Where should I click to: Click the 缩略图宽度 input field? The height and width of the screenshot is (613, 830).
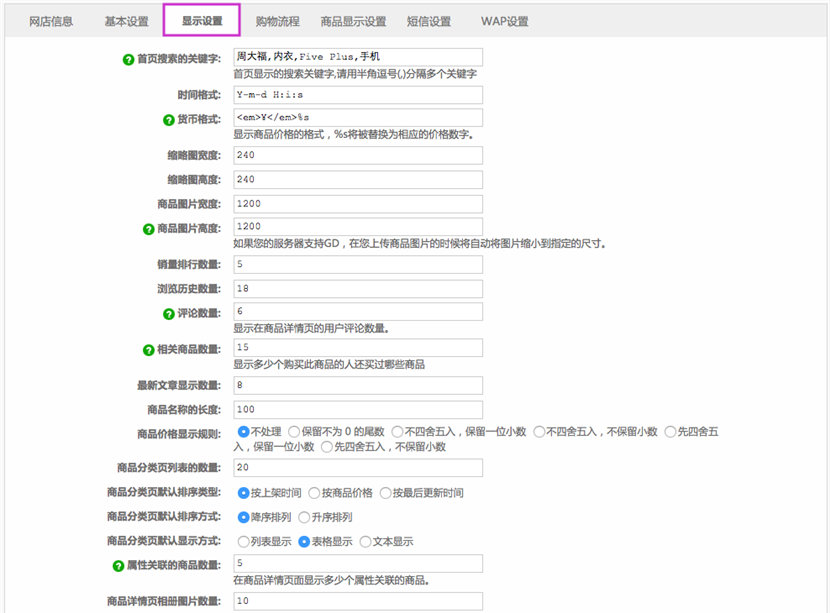click(358, 155)
